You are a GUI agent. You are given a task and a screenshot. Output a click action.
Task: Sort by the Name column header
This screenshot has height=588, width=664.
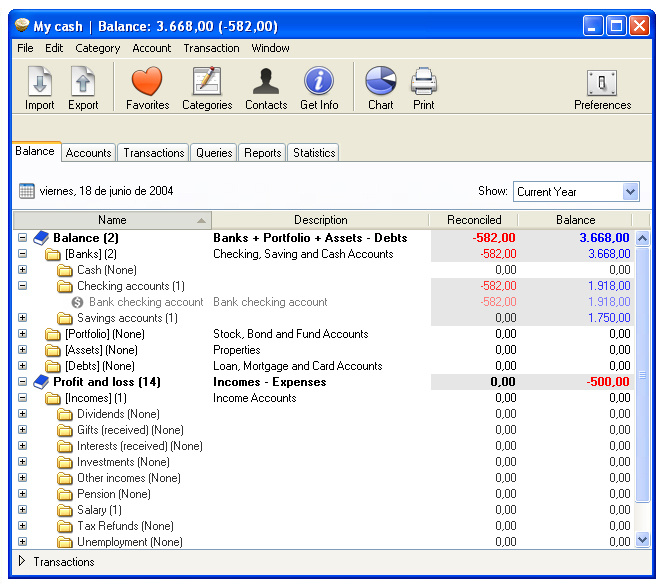coord(112,220)
